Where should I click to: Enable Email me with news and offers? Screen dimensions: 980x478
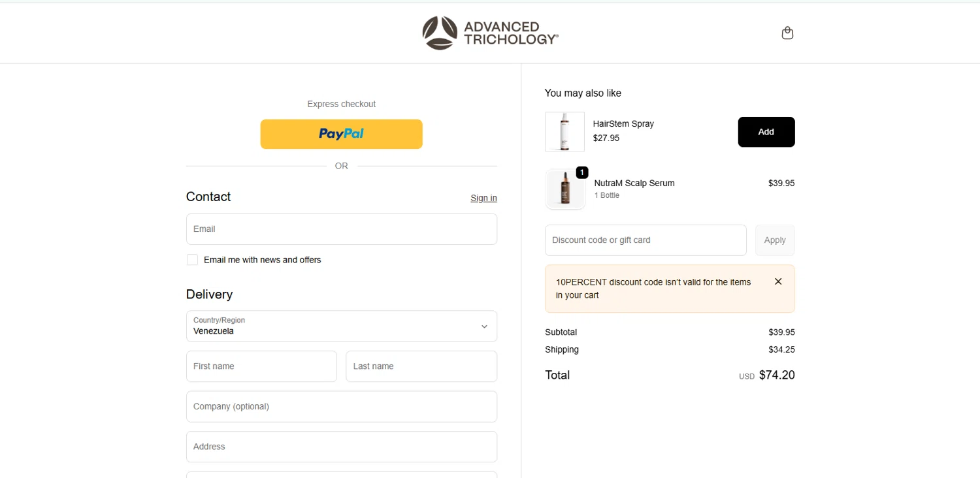(192, 260)
